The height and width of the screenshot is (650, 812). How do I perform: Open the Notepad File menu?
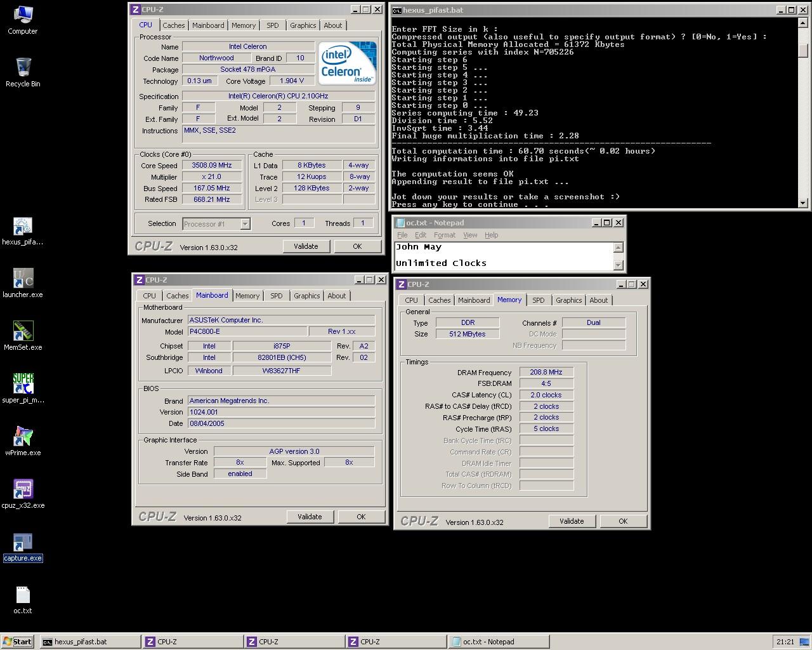click(402, 235)
